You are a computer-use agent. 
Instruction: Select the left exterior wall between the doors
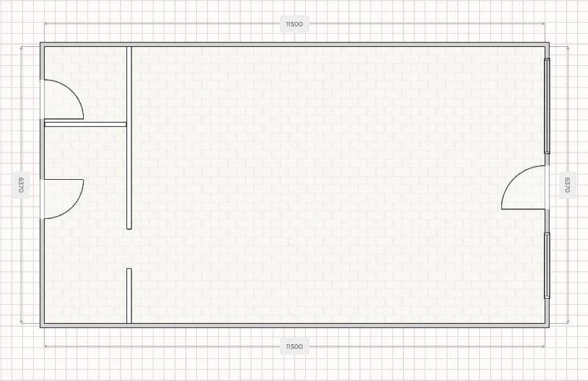click(43, 149)
